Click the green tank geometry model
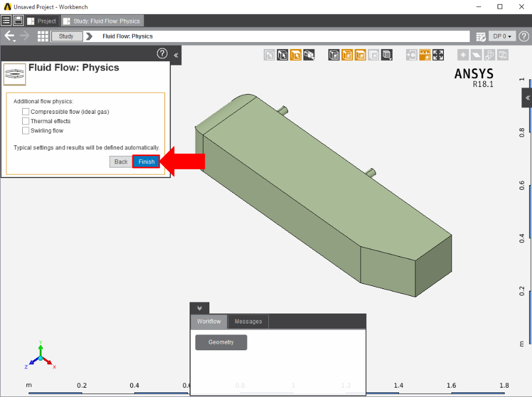Viewport: 532px width, 397px height. pyautogui.click(x=323, y=197)
